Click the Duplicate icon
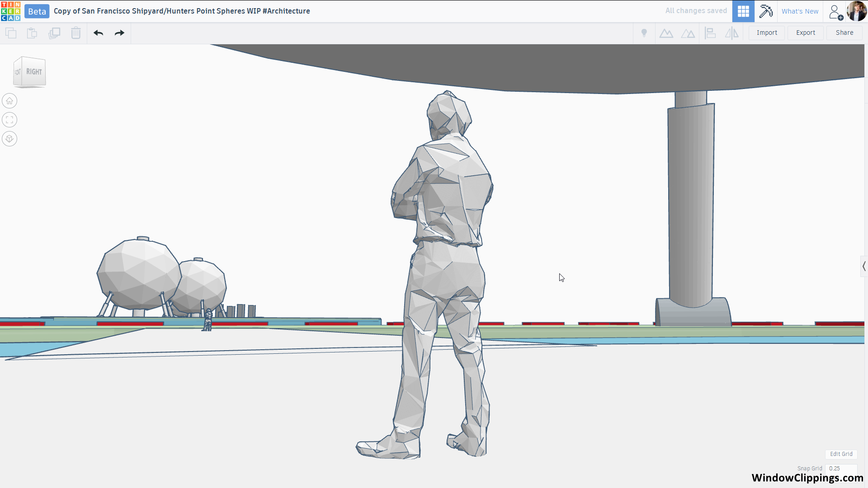 point(54,33)
